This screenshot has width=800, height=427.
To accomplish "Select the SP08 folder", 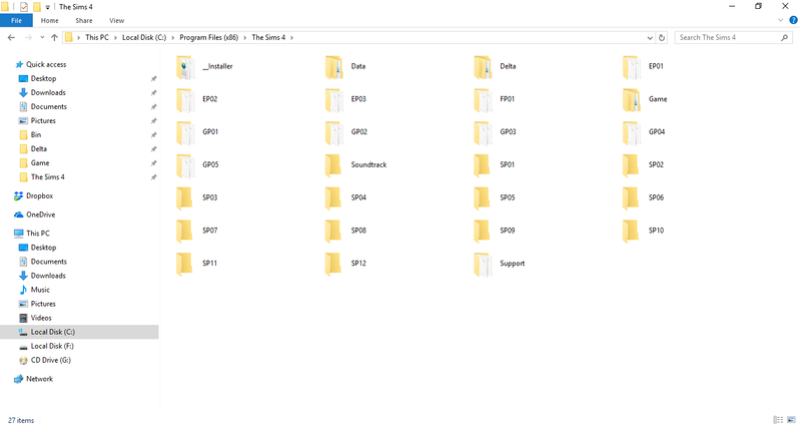I will click(x=345, y=231).
